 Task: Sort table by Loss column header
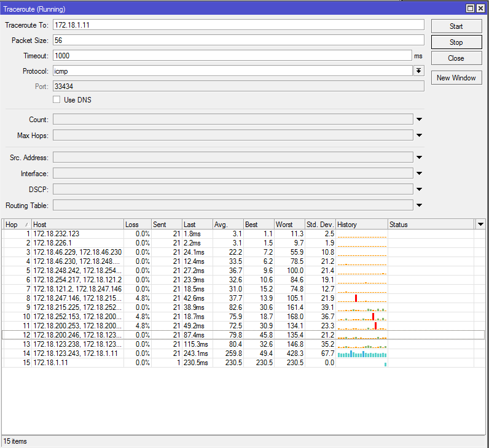(x=137, y=225)
